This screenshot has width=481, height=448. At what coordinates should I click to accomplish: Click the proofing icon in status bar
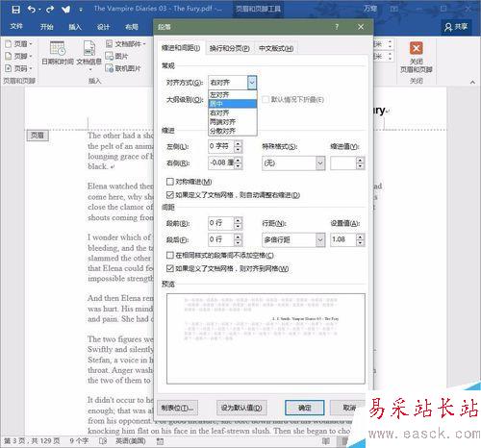click(103, 441)
